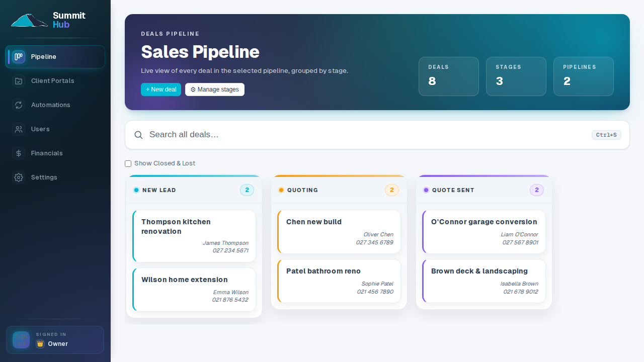This screenshot has height=362, width=644.
Task: Click the Automations refresh-arrows icon
Action: 19,105
